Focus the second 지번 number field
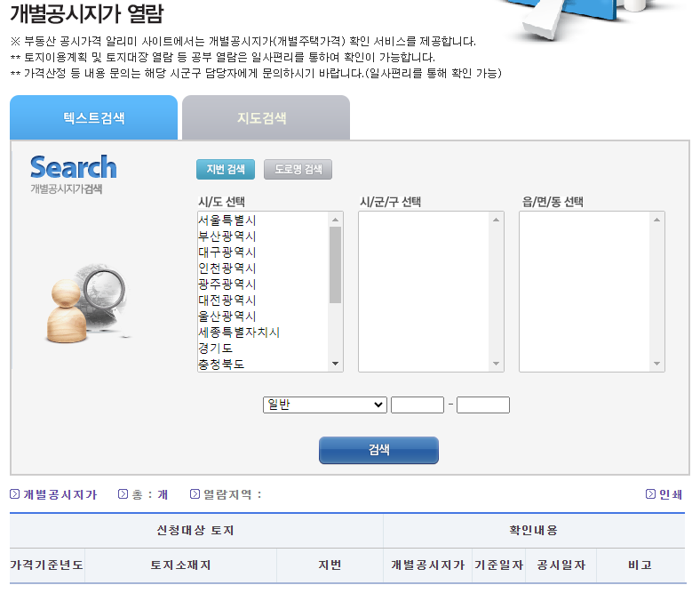Viewport: 700px width, 601px height. click(483, 405)
